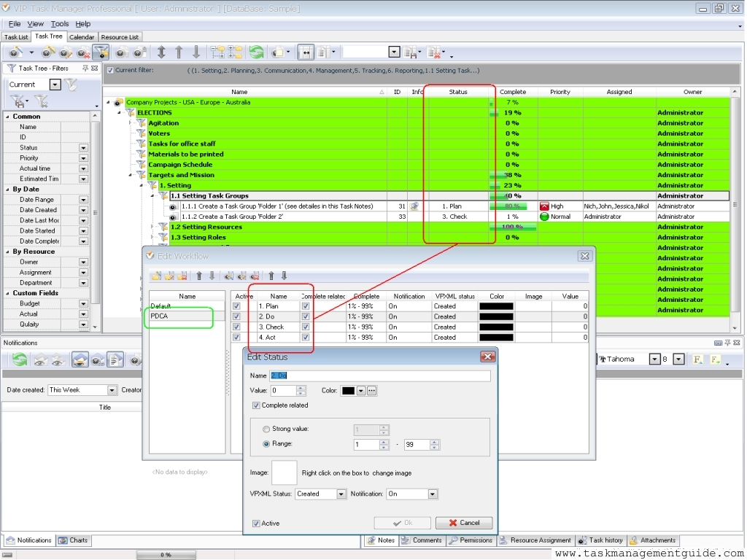Open the Current filter dropdown
The width and height of the screenshot is (747, 560).
click(55, 85)
